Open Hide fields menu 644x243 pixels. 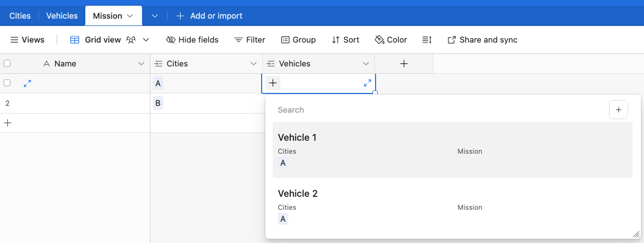click(x=192, y=39)
